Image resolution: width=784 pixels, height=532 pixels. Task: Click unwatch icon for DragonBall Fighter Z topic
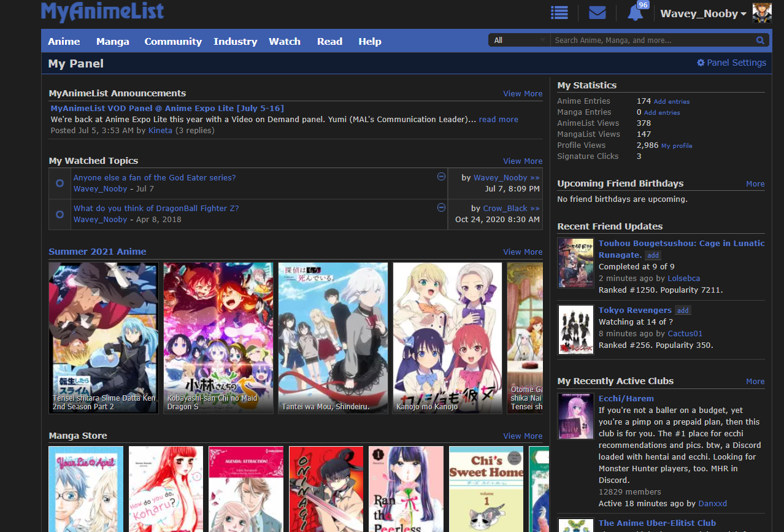point(441,207)
